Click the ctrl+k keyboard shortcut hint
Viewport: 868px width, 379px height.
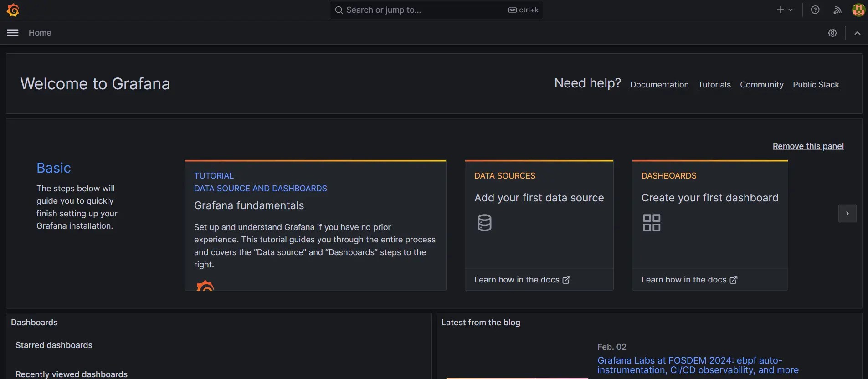[x=523, y=10]
